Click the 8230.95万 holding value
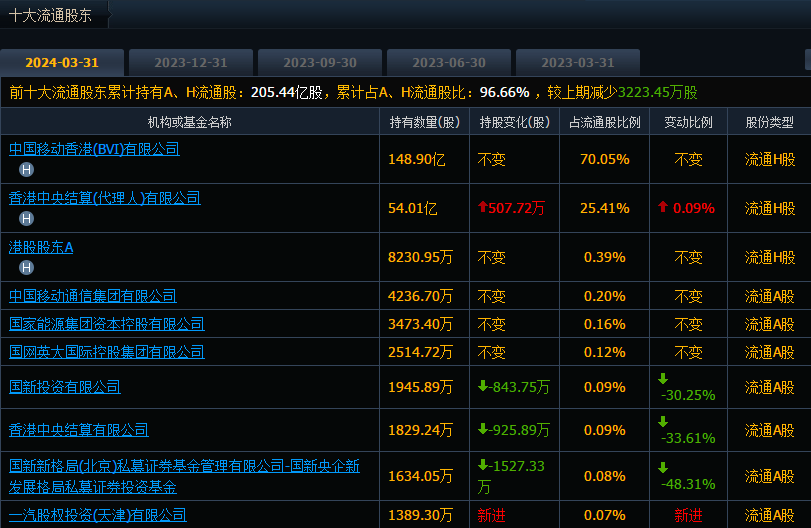Viewport: 811px width, 528px height. (420, 257)
